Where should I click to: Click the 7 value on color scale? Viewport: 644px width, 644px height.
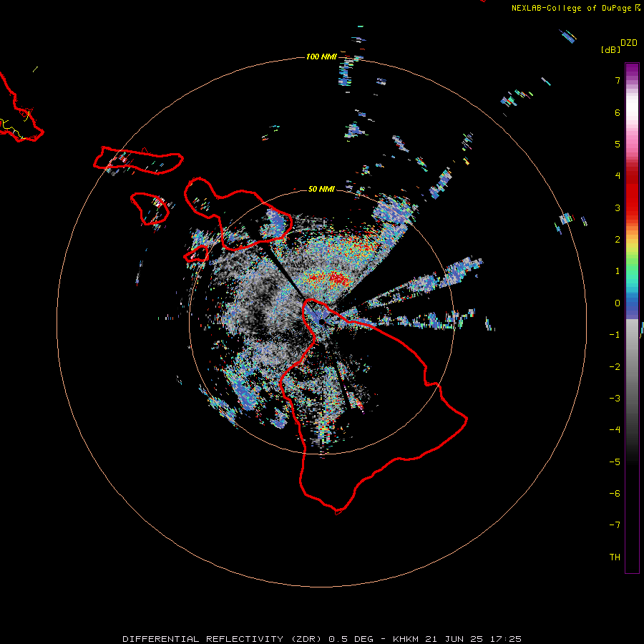coord(618,80)
